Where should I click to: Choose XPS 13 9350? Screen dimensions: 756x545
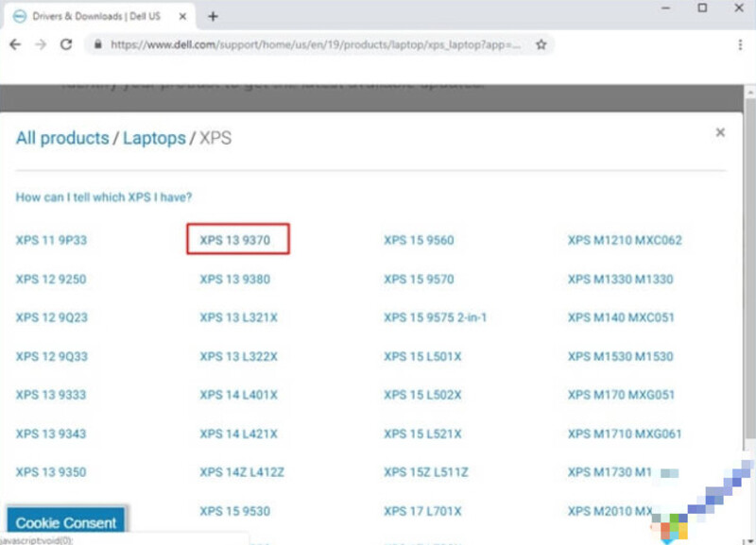pos(51,472)
